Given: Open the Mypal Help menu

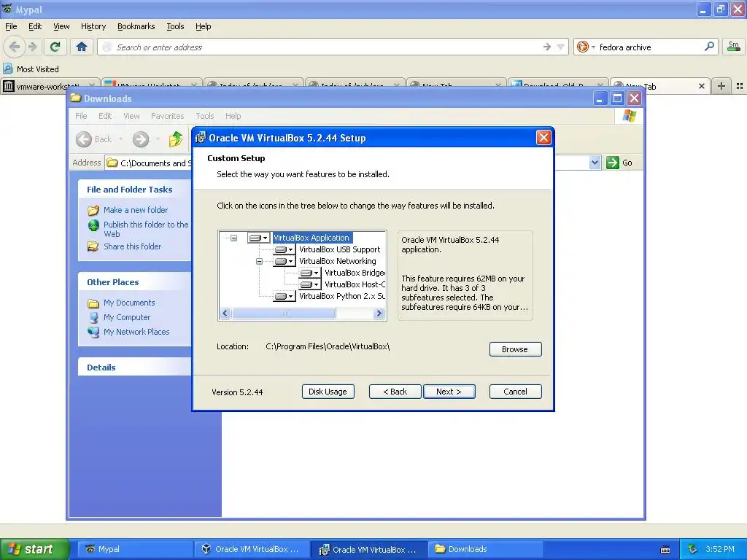Looking at the screenshot, I should click(x=204, y=26).
